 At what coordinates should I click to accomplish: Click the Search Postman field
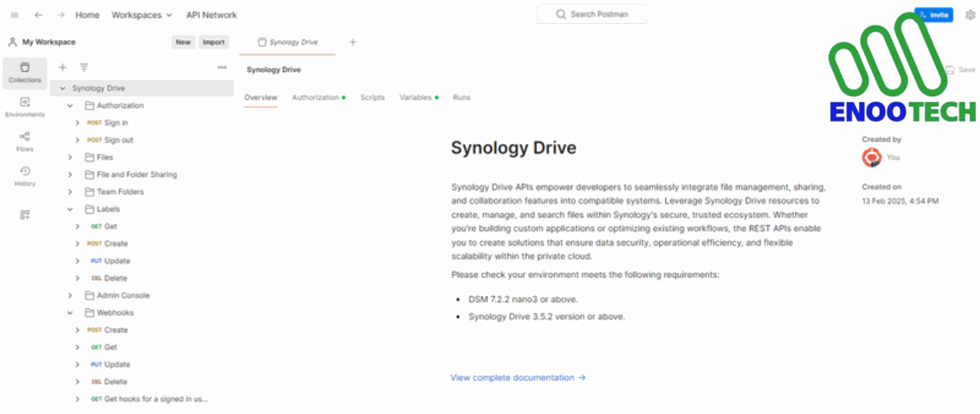click(x=592, y=14)
